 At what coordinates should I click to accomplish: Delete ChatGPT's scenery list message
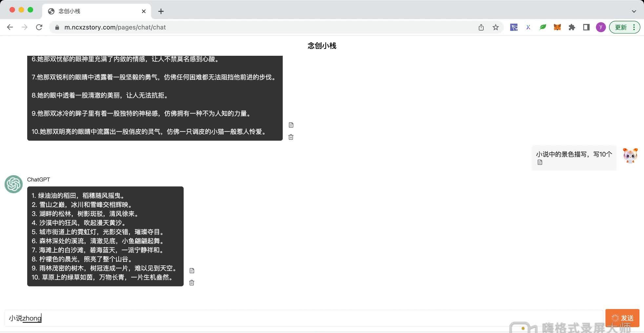tap(192, 282)
